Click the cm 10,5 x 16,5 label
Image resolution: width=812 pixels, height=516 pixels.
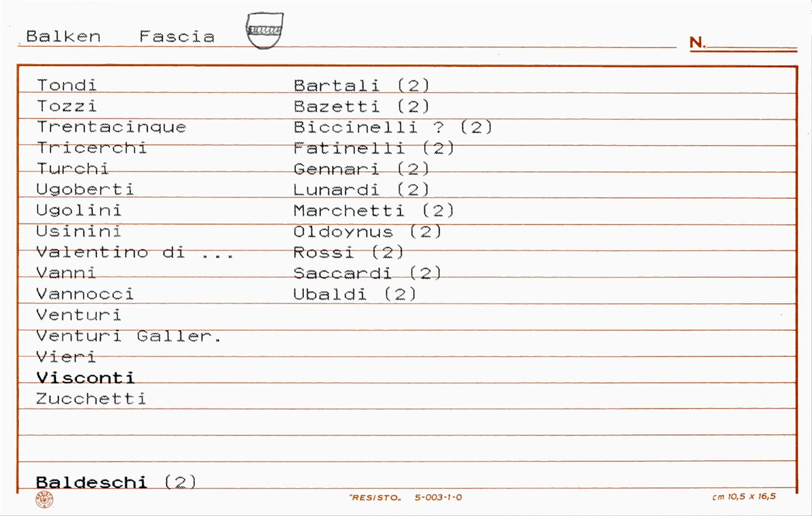(744, 496)
